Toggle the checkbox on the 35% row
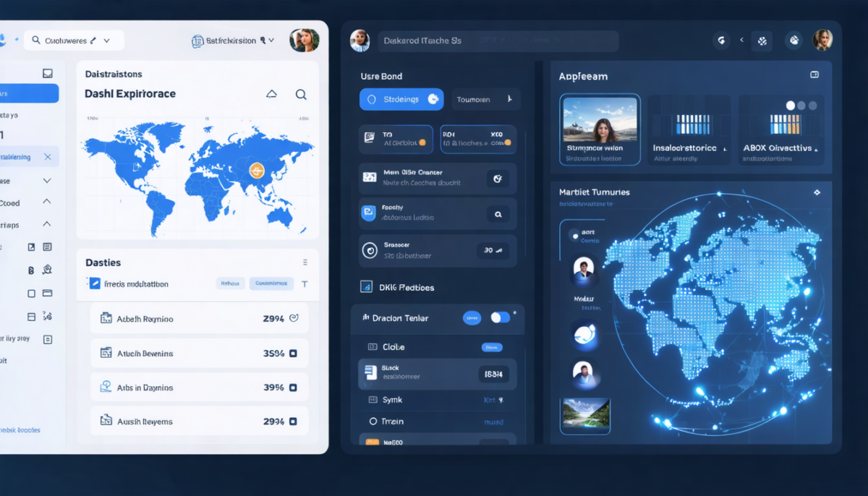 (x=293, y=354)
